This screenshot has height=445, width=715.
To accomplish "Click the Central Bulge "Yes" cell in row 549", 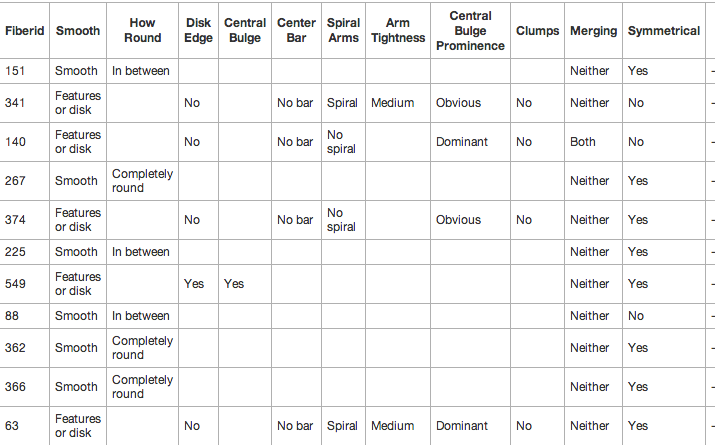I will click(234, 284).
